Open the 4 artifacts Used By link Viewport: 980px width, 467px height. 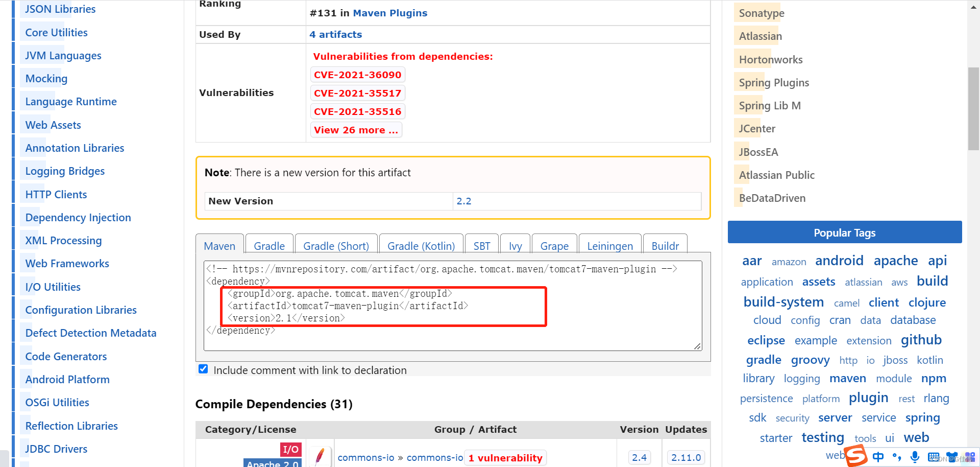[335, 34]
